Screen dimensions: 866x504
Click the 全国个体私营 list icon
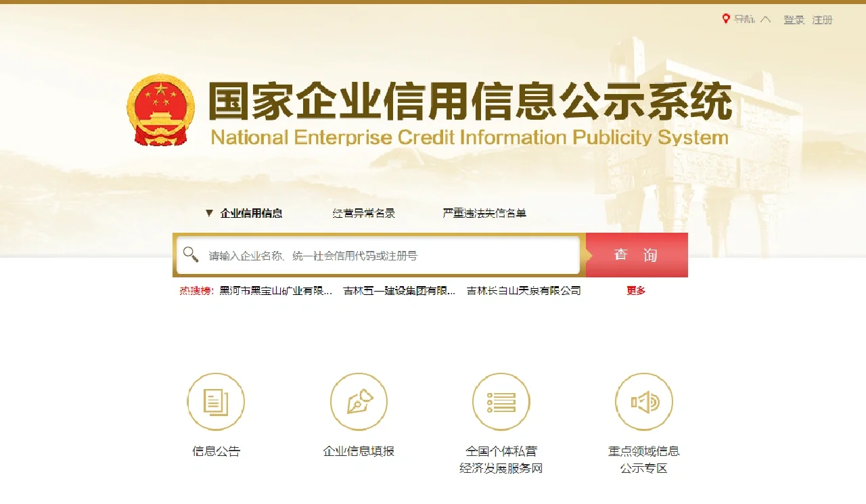pyautogui.click(x=501, y=402)
